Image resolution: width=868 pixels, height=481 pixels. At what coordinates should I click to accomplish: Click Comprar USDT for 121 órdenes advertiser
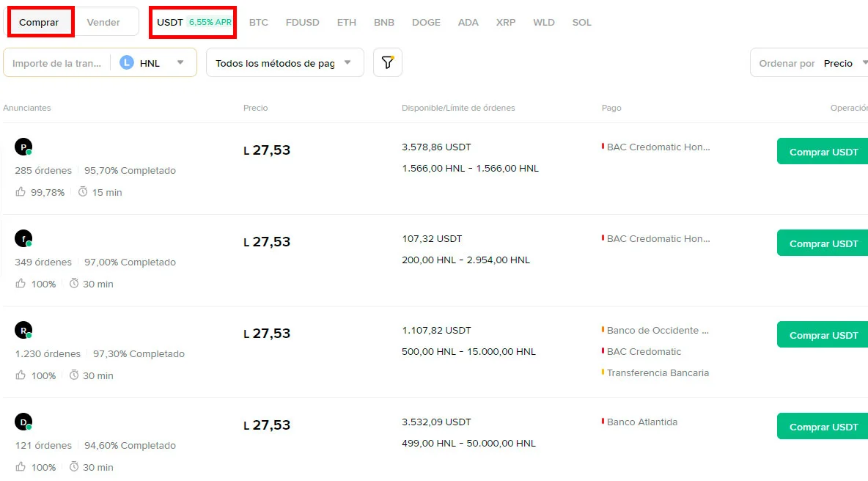point(823,426)
